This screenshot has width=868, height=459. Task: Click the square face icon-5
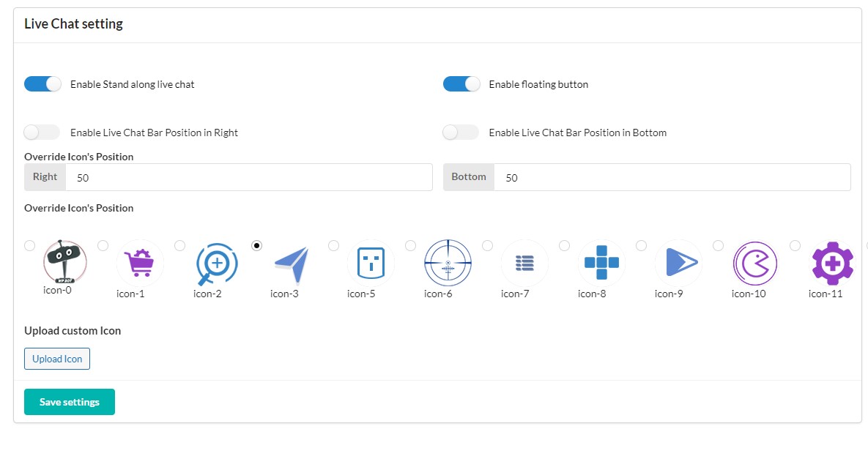point(371,264)
